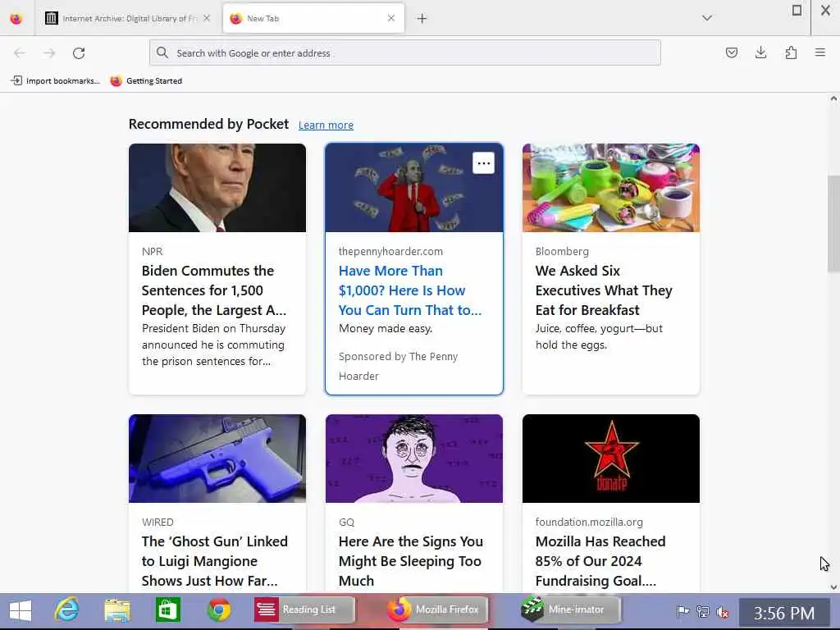The image size is (840, 630).
Task: Click the page vertical scrollbar thumb
Action: (833, 223)
